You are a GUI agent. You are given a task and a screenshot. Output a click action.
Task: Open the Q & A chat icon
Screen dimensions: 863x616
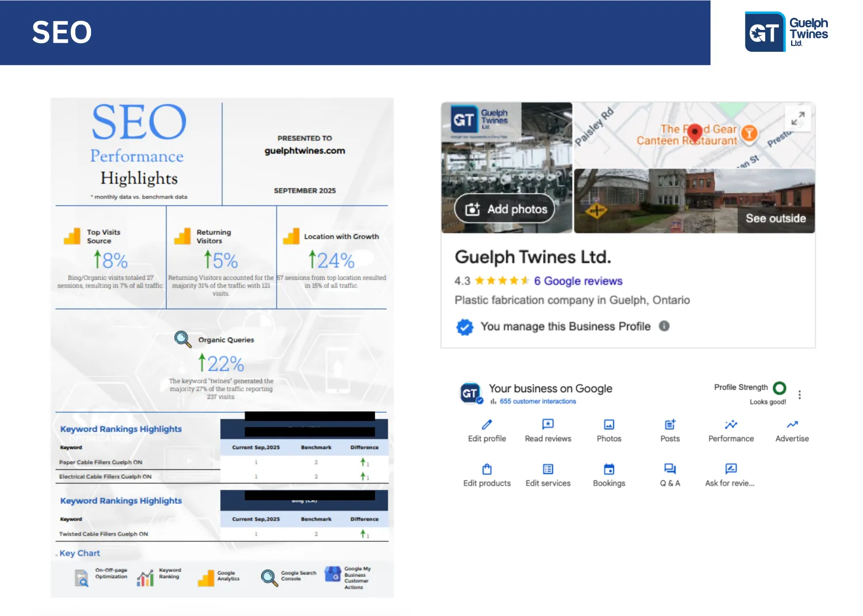click(670, 469)
